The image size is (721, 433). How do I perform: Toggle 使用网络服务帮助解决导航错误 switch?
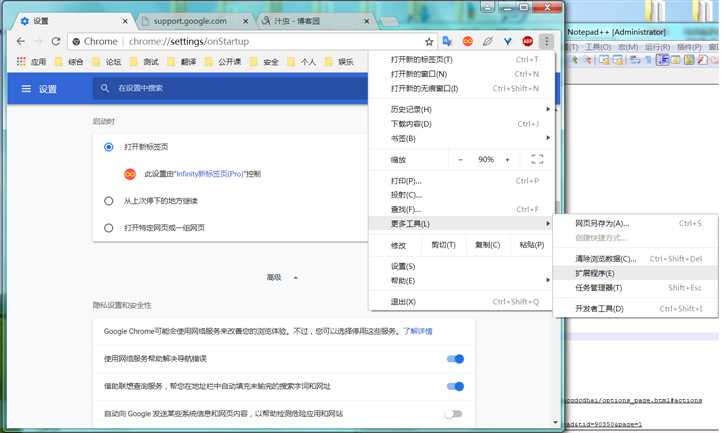(455, 359)
